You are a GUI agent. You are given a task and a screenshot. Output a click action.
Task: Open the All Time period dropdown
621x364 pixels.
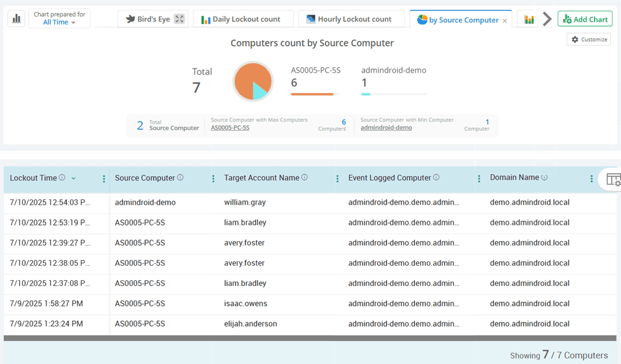(x=59, y=22)
